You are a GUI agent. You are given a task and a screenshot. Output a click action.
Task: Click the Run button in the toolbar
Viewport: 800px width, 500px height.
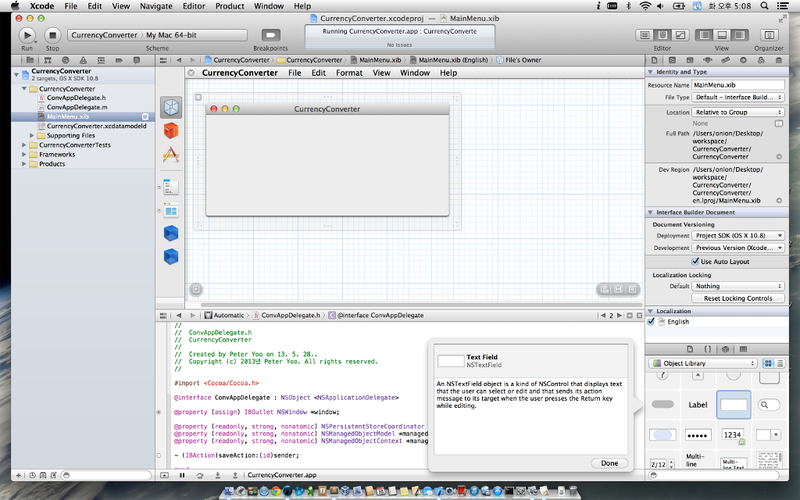pyautogui.click(x=27, y=35)
